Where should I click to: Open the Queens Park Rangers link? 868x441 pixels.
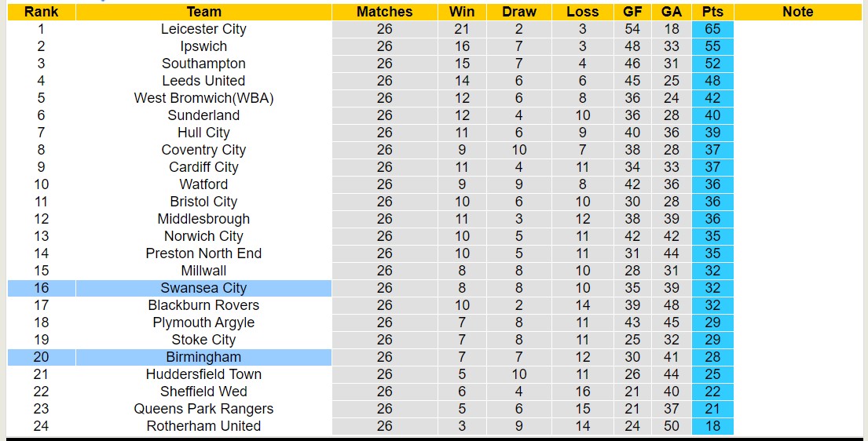203,409
